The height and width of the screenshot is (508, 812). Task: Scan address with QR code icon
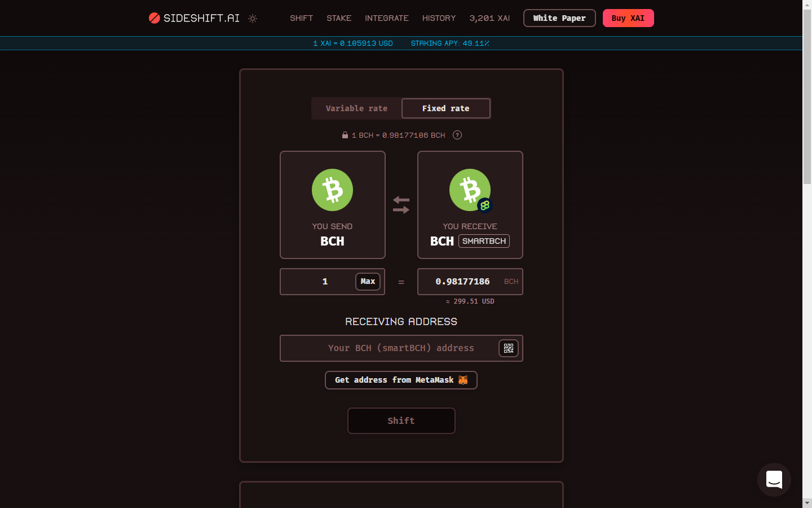pyautogui.click(x=509, y=348)
